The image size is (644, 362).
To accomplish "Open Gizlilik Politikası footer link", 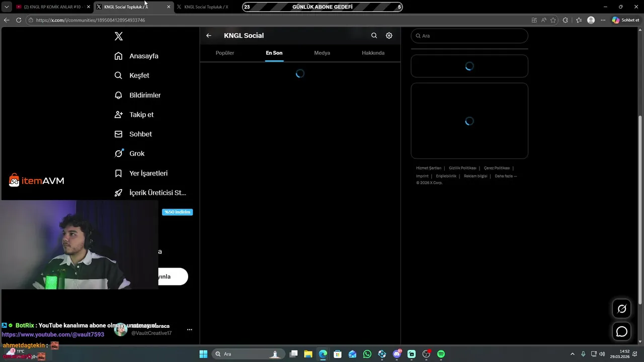I will [x=462, y=168].
